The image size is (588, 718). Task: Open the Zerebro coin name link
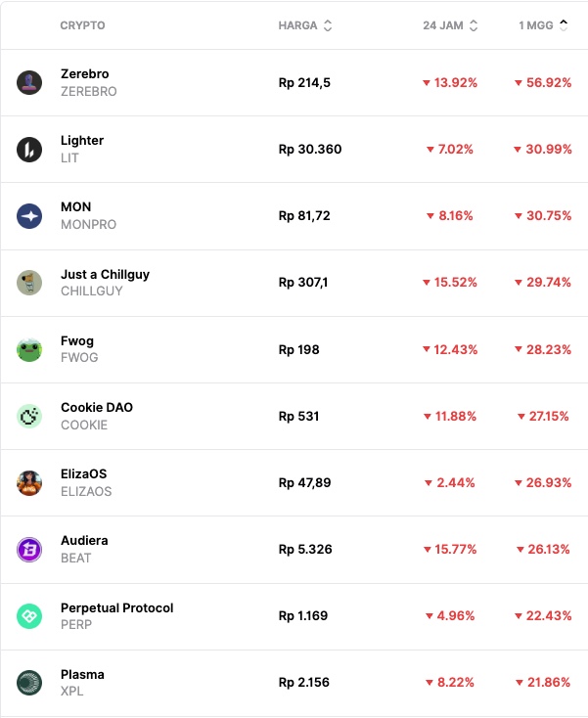(85, 74)
